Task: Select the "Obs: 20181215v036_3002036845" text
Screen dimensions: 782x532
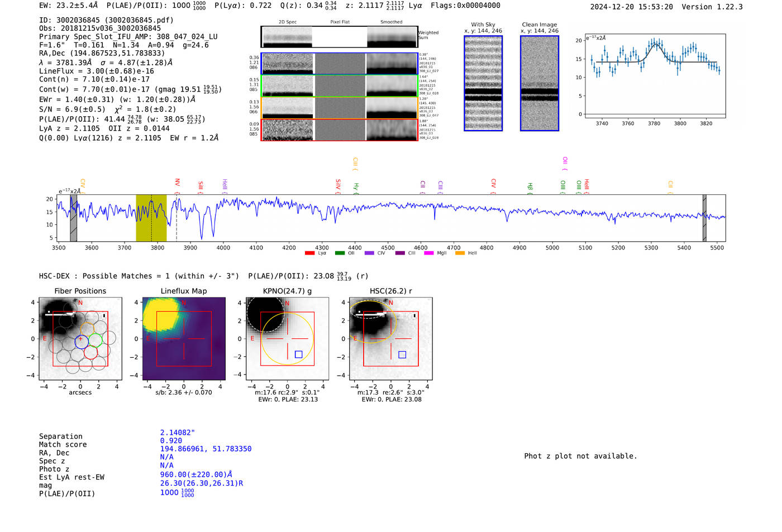Action: [100, 28]
